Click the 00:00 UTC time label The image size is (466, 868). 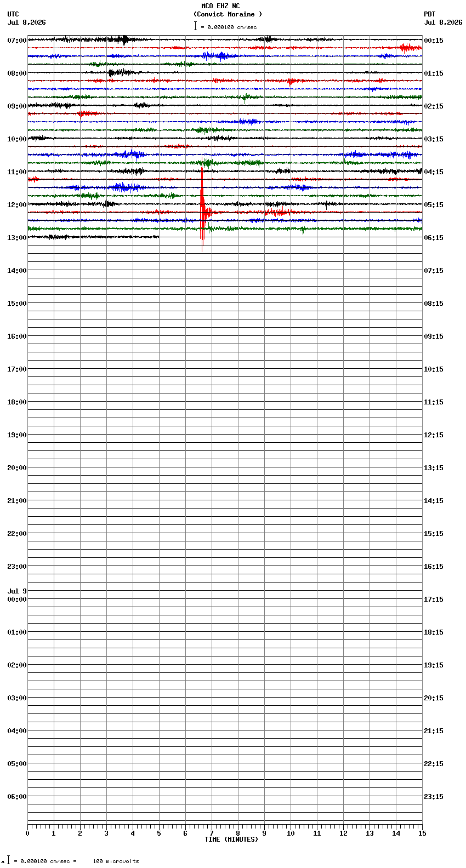16,599
